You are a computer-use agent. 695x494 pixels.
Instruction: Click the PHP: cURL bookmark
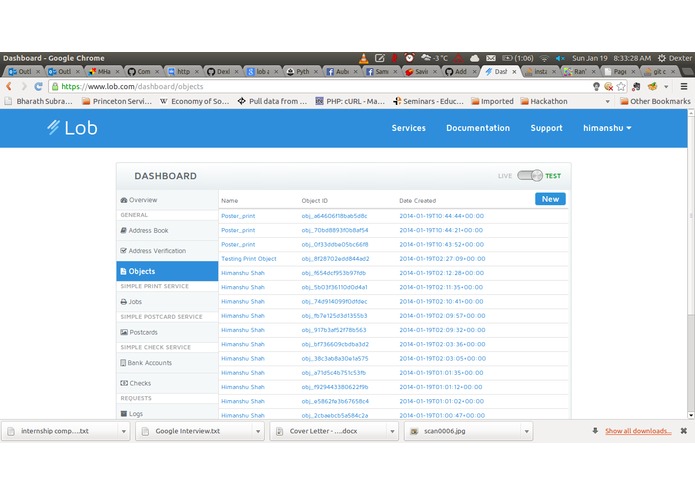click(350, 101)
